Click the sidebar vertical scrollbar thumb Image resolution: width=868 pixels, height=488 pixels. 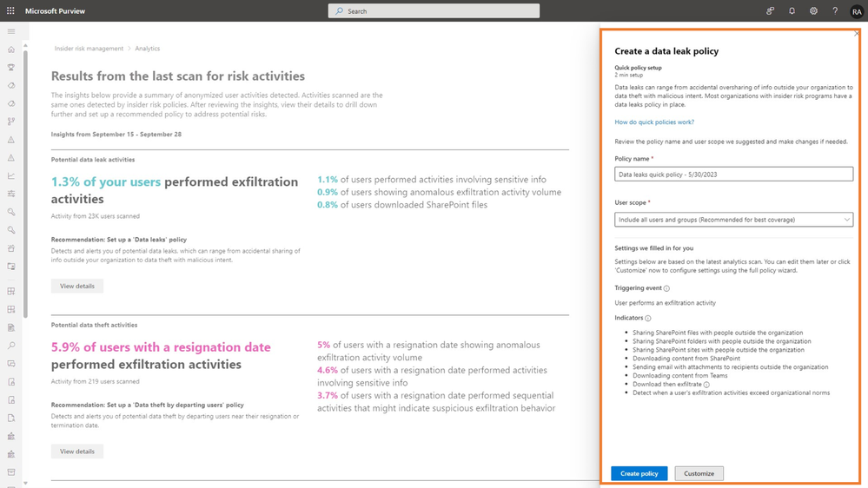(x=25, y=182)
